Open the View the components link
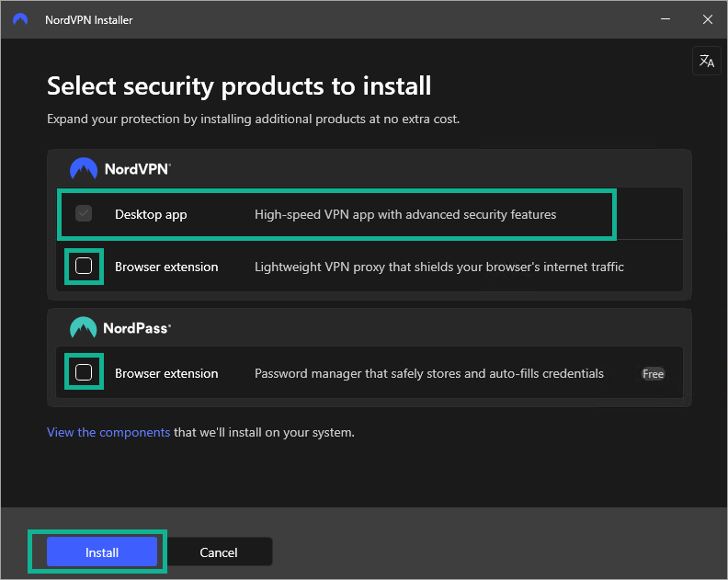 (108, 432)
